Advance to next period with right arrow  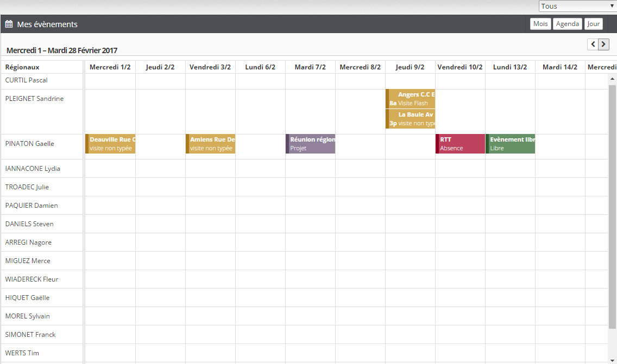(603, 44)
